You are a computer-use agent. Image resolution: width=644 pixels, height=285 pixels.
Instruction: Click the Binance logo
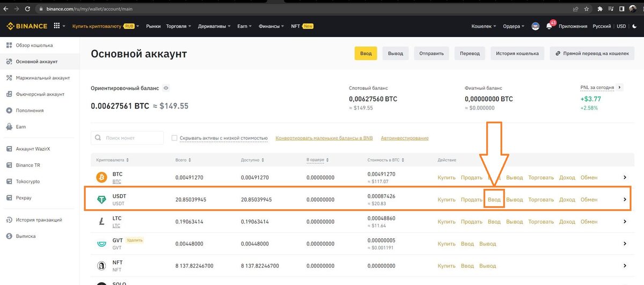tap(27, 26)
